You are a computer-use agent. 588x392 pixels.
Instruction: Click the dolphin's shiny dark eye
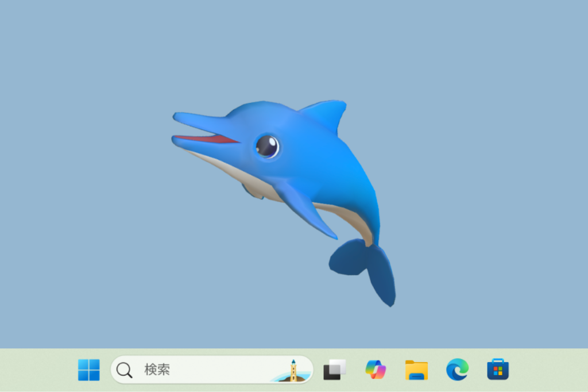267,146
